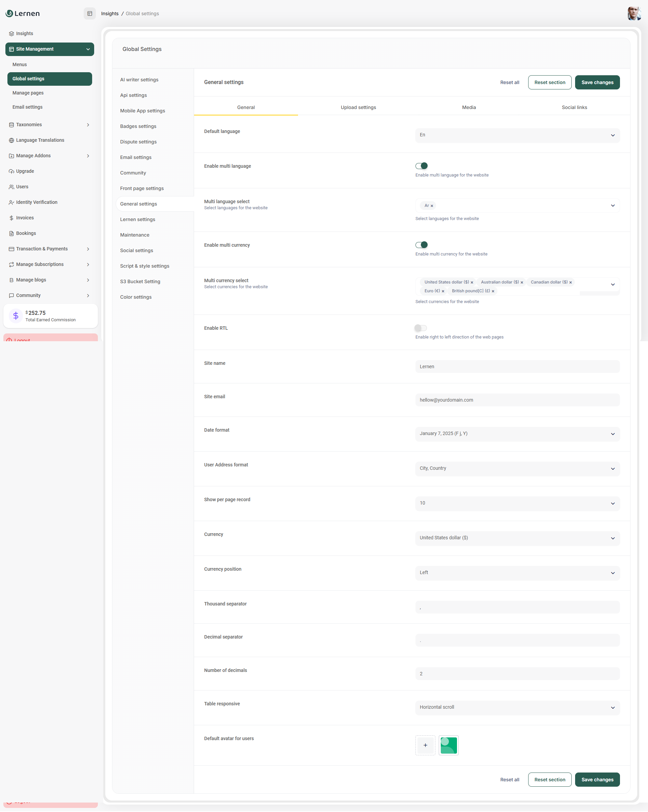Switch to the Upload settings tab
Screen dimensions: 648x812
pyautogui.click(x=358, y=107)
